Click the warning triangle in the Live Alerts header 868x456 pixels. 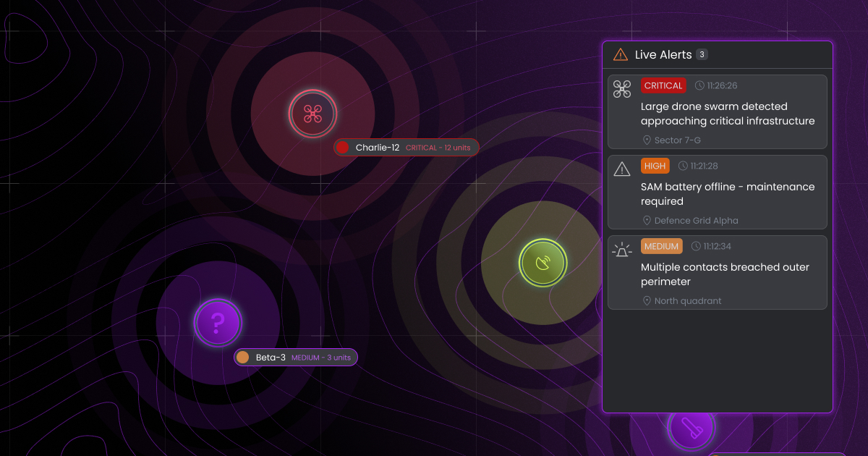pos(620,54)
